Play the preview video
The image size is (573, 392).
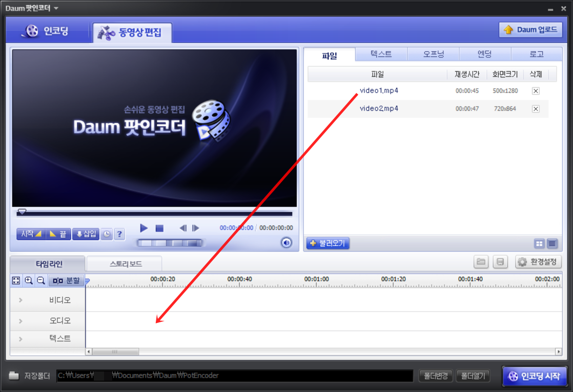pyautogui.click(x=144, y=229)
